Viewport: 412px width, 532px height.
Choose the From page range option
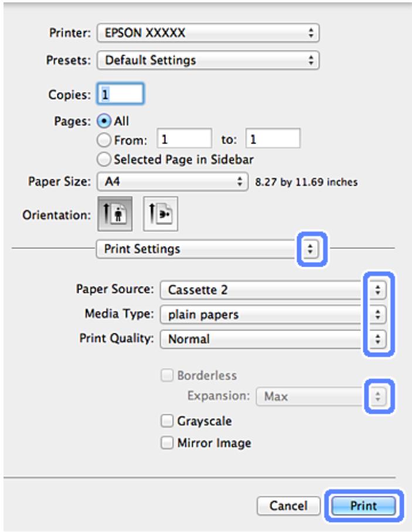(105, 140)
